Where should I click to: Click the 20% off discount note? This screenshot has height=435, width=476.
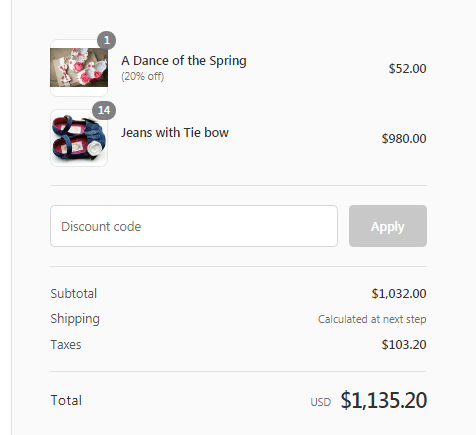click(x=142, y=76)
